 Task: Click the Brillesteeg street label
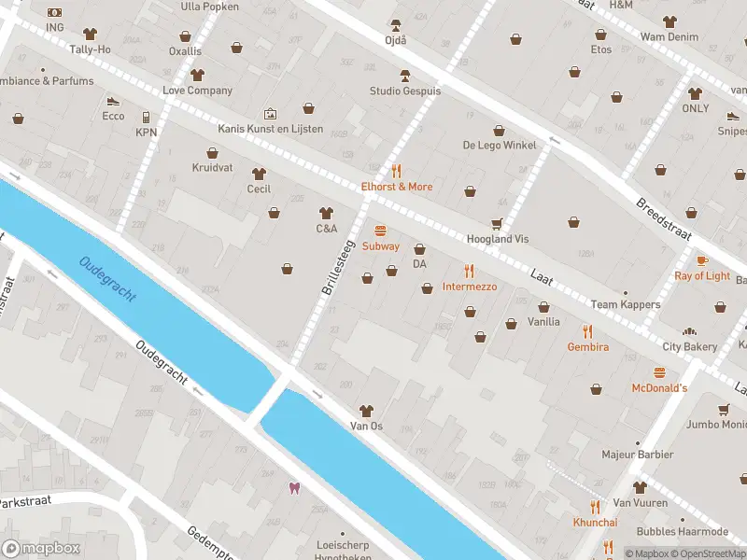click(x=339, y=268)
